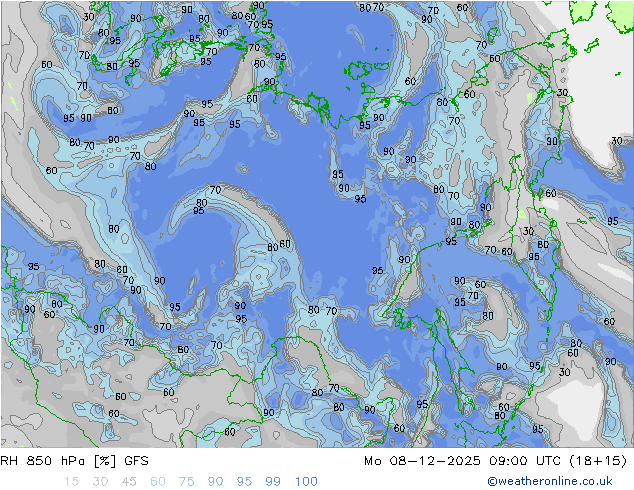Viewport: 634px width, 490px height.
Task: Click legend value 45
Action: pos(129,482)
